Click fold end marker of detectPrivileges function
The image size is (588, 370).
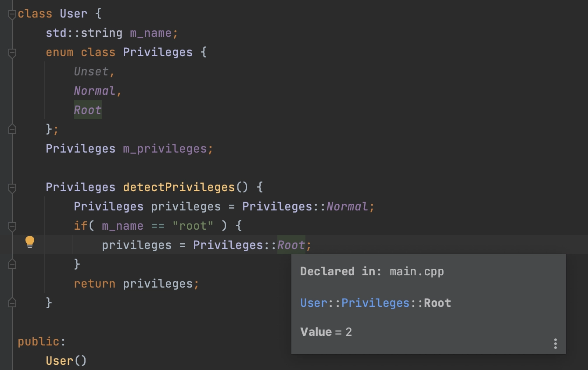tap(12, 302)
